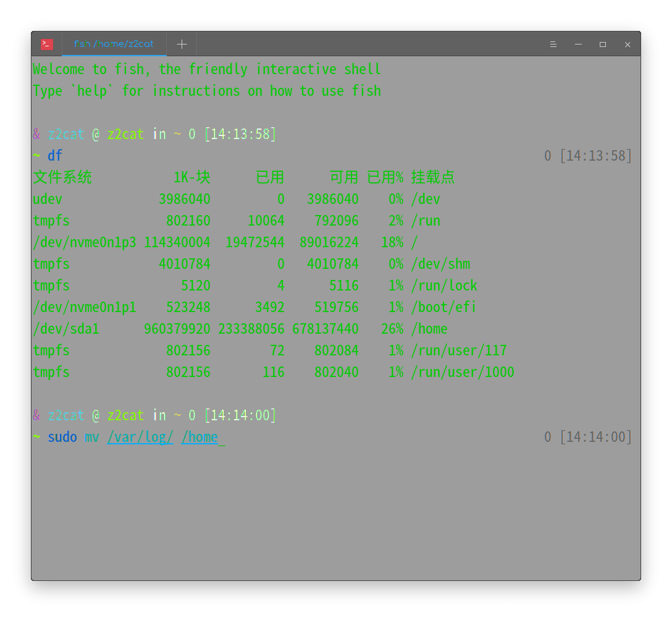Click prompt timestamp '[14:13:58]' beside z2cat

(240, 134)
